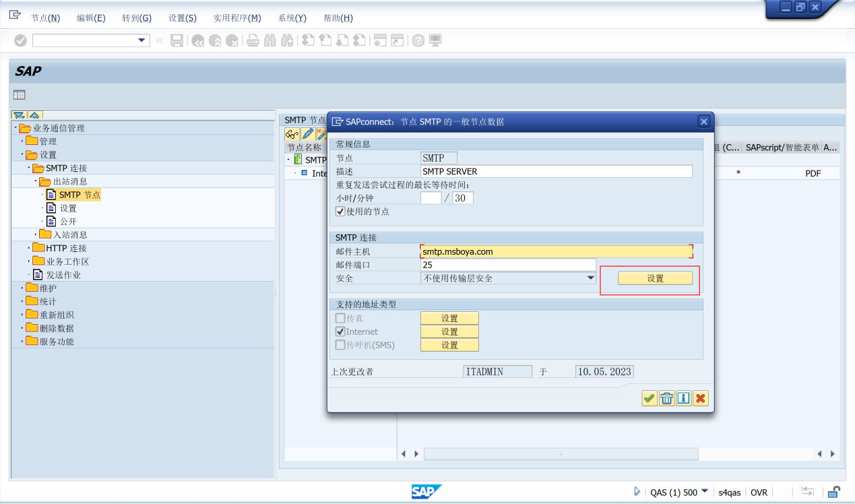Open the blue info icon in dialog

[684, 398]
